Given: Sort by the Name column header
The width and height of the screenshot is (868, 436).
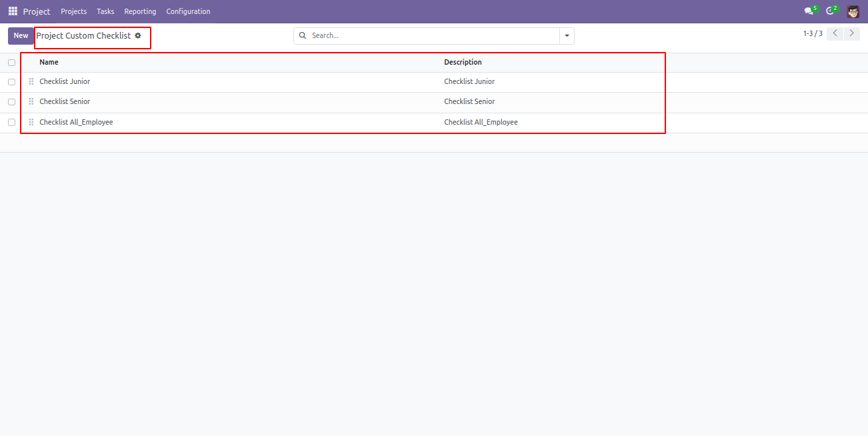Looking at the screenshot, I should coord(49,62).
